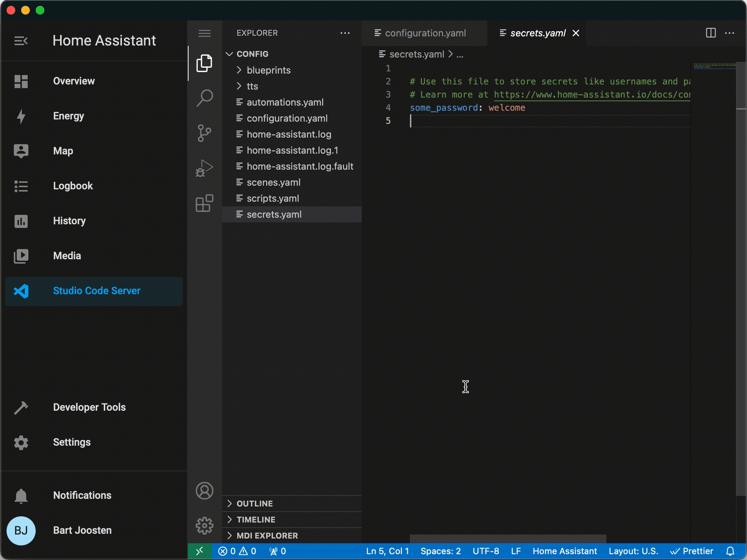Close the secrets.yaml tab
Viewport: 747px width, 560px height.
(x=576, y=33)
